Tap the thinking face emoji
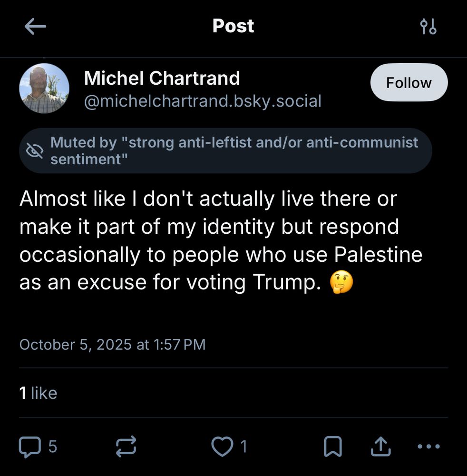This screenshot has width=467, height=476. click(341, 284)
